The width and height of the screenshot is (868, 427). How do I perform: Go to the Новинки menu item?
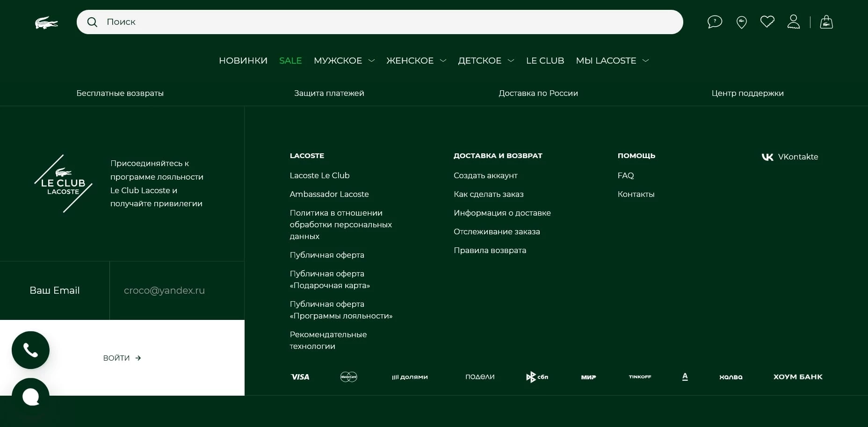coord(243,61)
